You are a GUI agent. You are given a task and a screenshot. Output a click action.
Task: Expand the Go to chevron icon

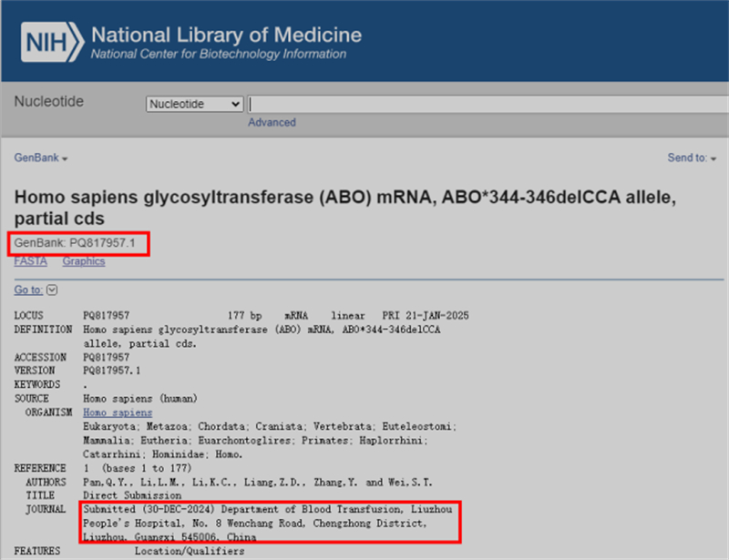click(x=51, y=290)
